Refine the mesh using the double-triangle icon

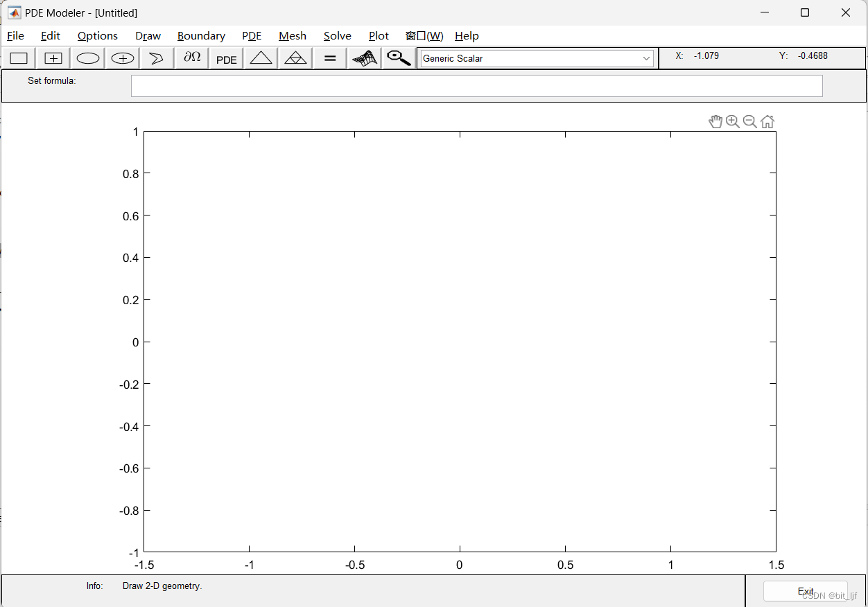pos(295,58)
